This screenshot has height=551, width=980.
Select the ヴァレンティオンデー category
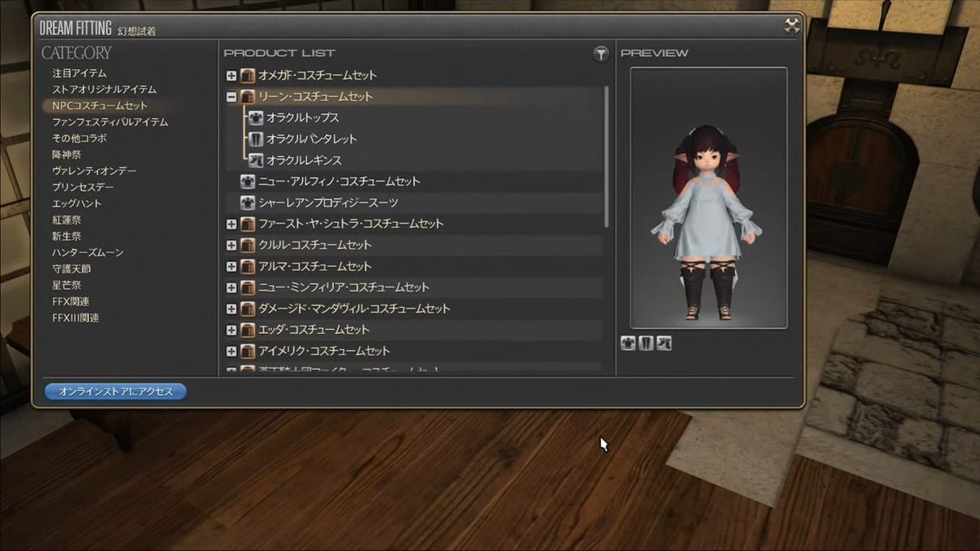click(x=94, y=171)
